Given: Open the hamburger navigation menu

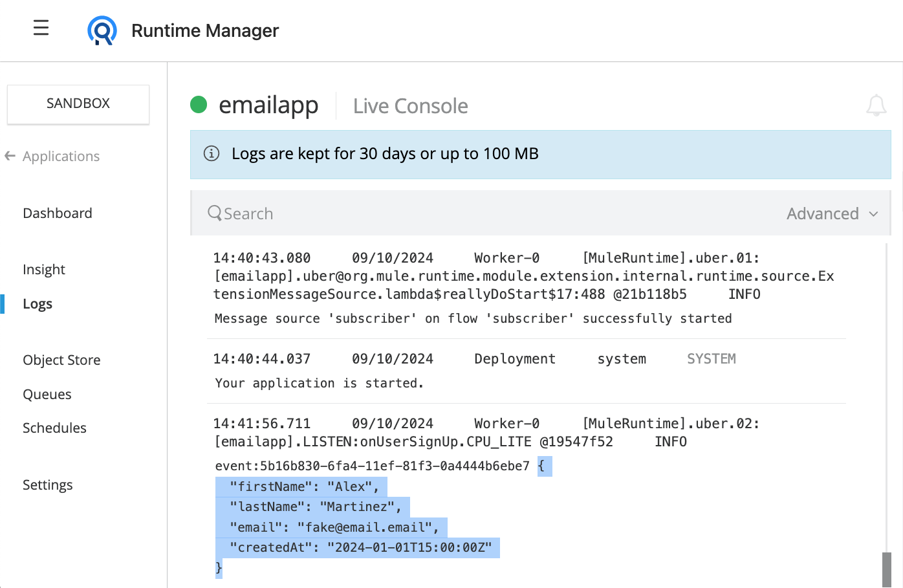Looking at the screenshot, I should (41, 28).
